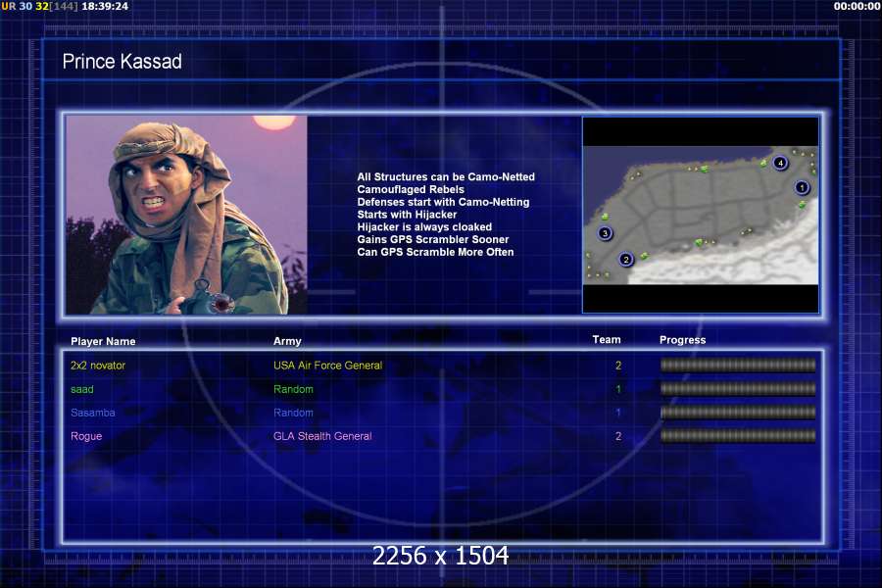Viewport: 882px width, 588px height.
Task: Click the loading progress bar for Rogue
Action: pos(738,435)
